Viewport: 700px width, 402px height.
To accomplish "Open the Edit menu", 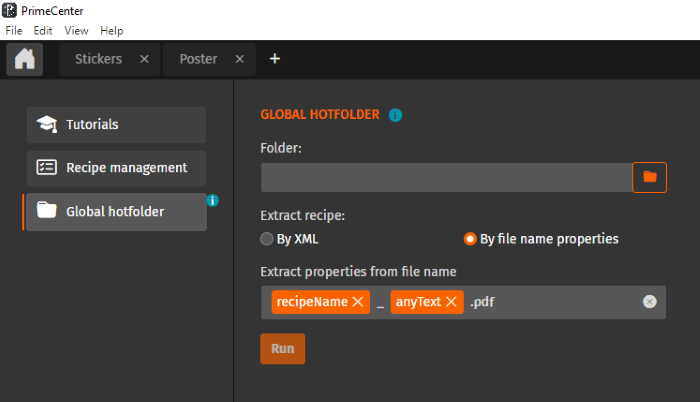I will click(x=43, y=31).
